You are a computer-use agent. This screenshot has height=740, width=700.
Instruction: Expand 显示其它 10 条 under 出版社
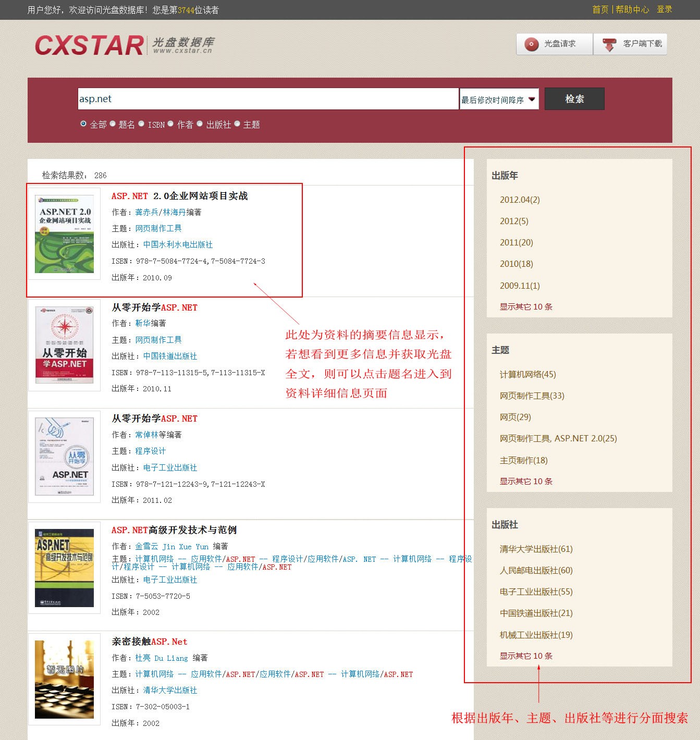(x=526, y=656)
